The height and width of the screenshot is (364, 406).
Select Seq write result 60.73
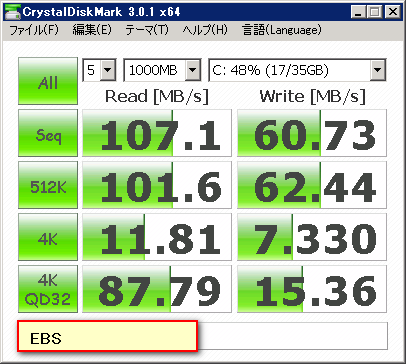coord(312,133)
